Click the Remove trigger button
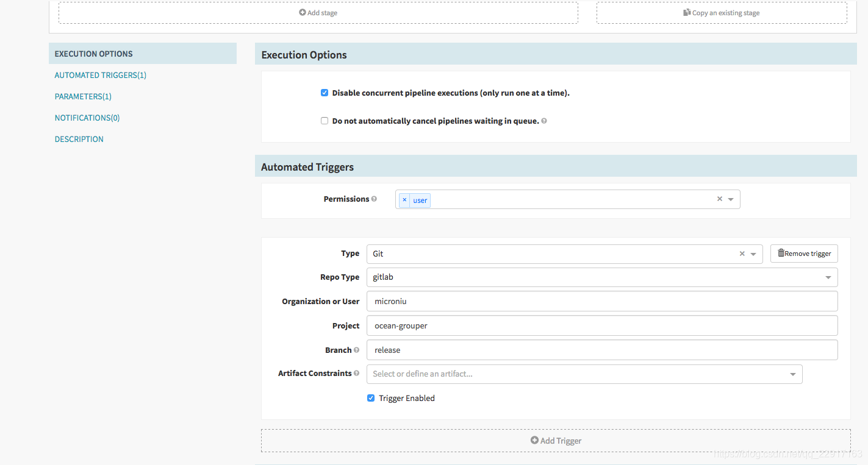Screen dimensions: 868x465 [804, 254]
